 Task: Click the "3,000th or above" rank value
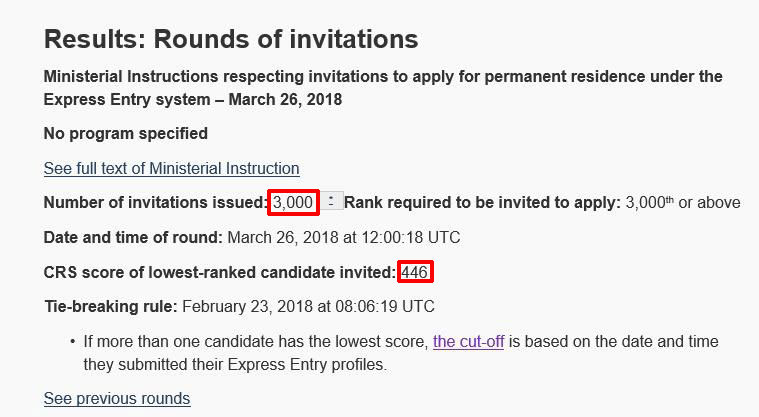point(683,202)
